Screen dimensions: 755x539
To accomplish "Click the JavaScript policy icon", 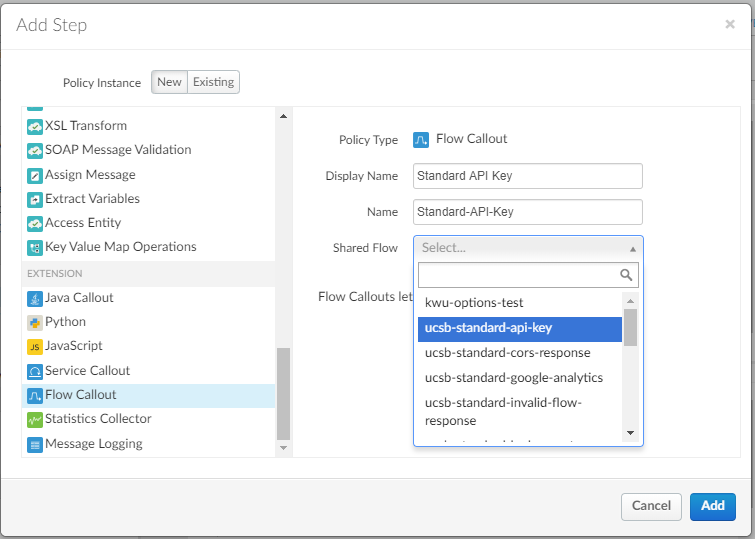I will [x=35, y=346].
